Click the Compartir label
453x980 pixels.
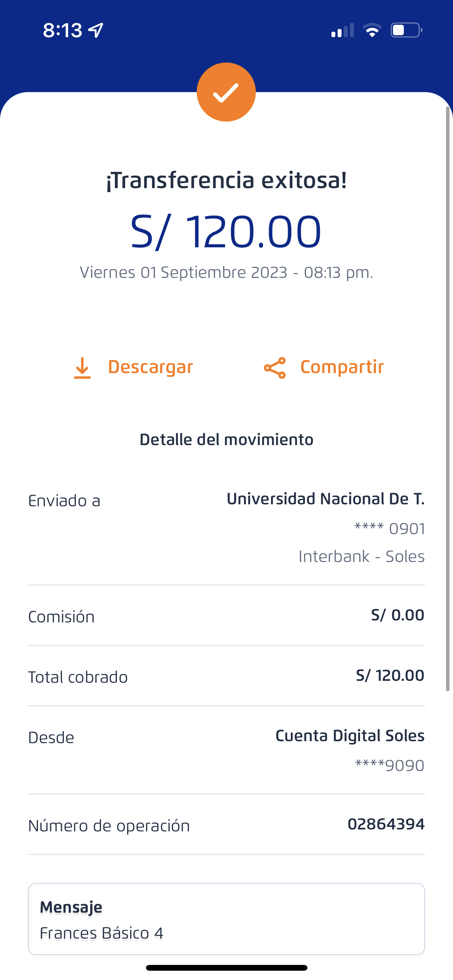click(x=342, y=367)
